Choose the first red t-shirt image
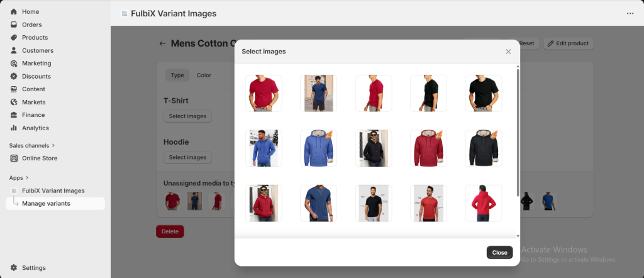 264,94
